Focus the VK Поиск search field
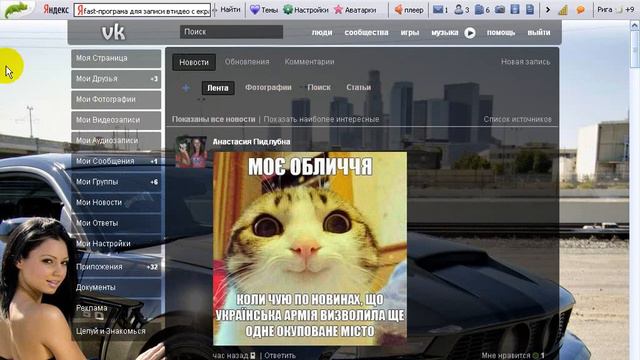The width and height of the screenshot is (640, 360). point(231,32)
